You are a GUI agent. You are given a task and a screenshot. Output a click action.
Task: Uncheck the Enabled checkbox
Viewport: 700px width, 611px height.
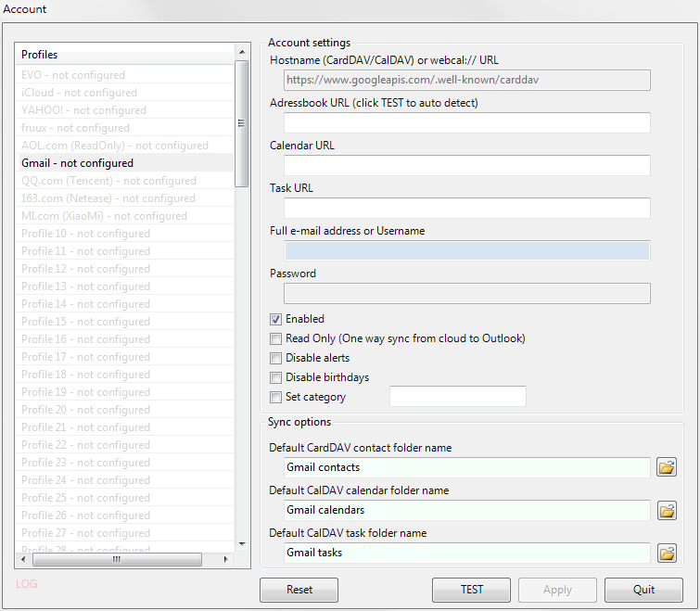tap(275, 319)
